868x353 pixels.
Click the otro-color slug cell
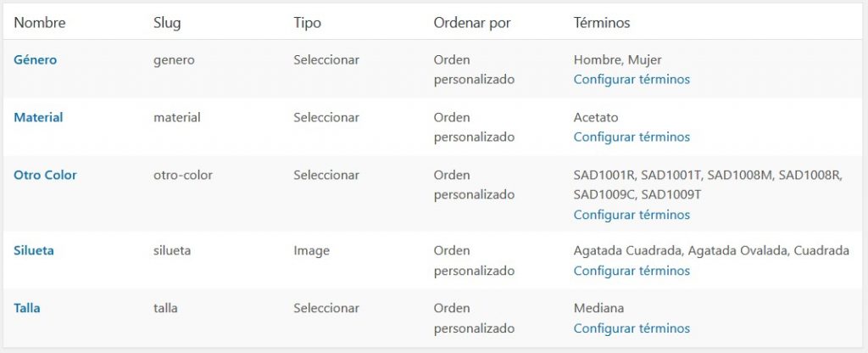coord(183,175)
